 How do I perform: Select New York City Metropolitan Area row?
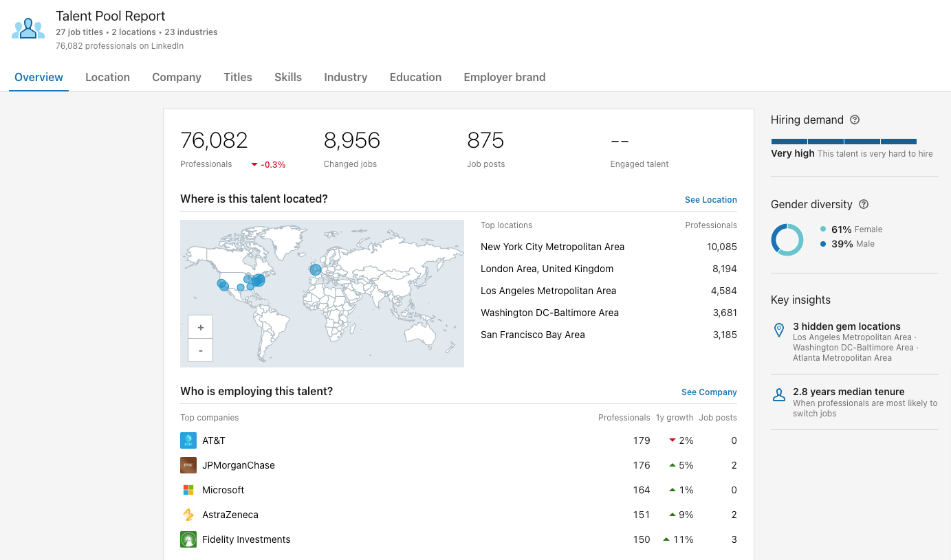pyautogui.click(x=609, y=247)
